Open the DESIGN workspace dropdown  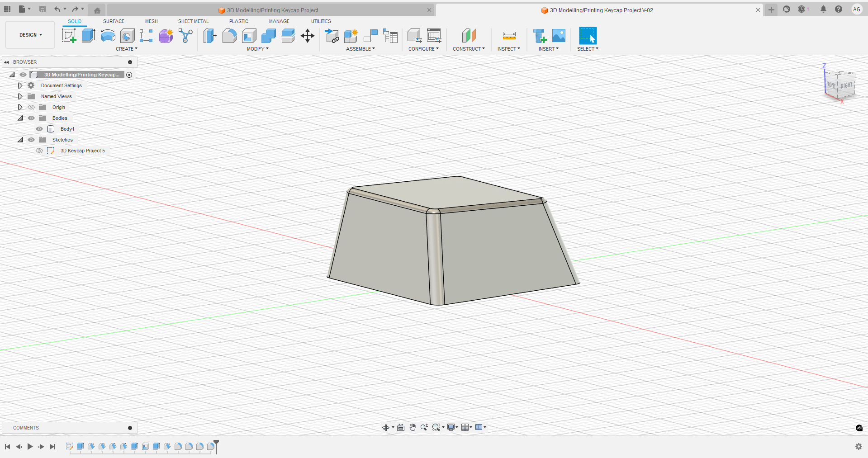point(30,35)
